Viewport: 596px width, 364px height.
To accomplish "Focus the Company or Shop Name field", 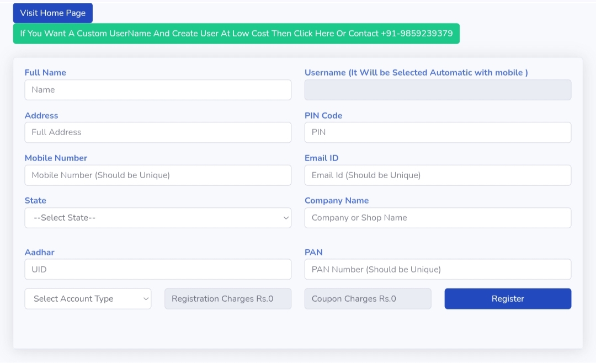I will [438, 218].
